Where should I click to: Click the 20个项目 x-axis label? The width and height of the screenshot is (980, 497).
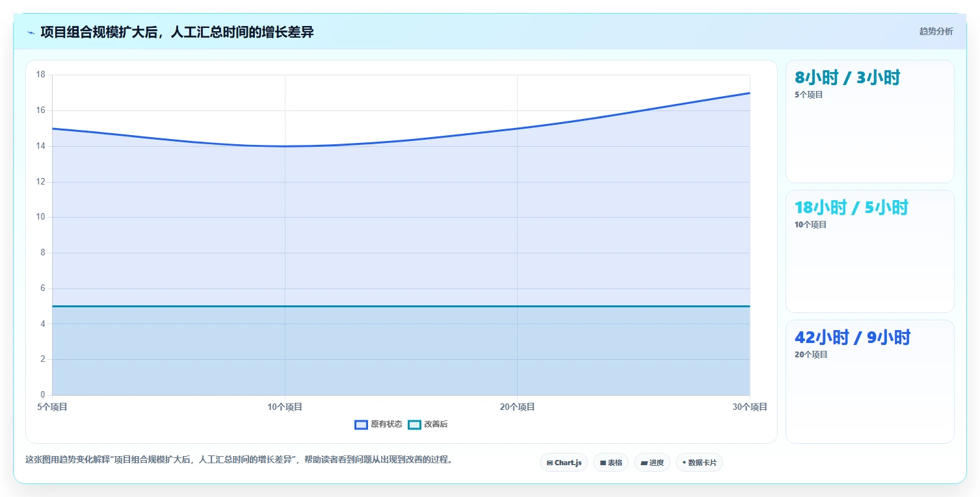pyautogui.click(x=518, y=407)
